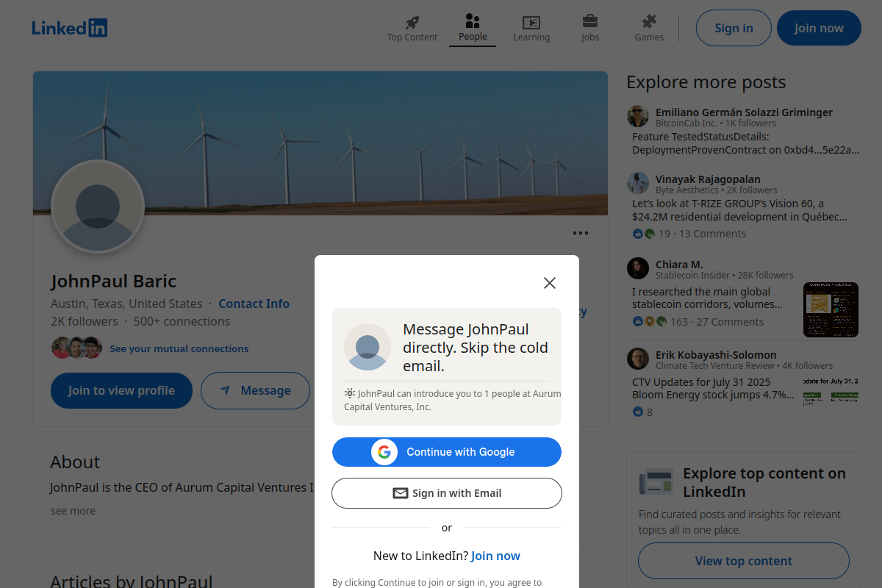Expand About section with see more
The height and width of the screenshot is (588, 882).
pos(73,511)
